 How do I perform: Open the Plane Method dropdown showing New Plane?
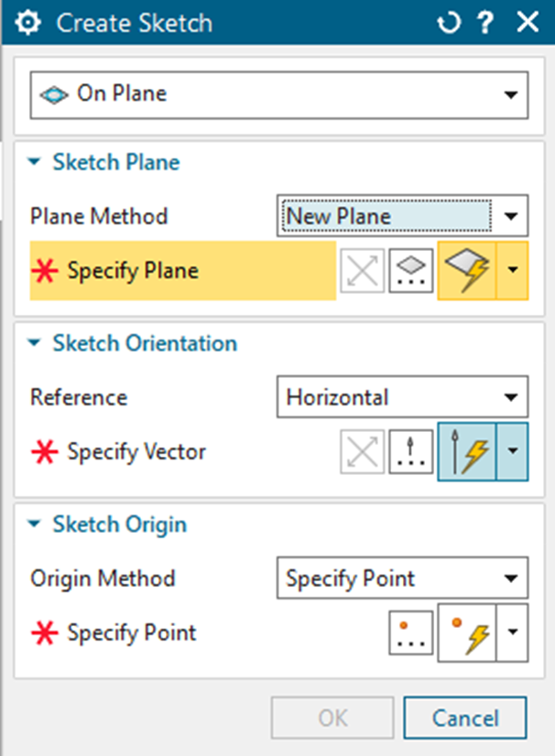click(513, 216)
